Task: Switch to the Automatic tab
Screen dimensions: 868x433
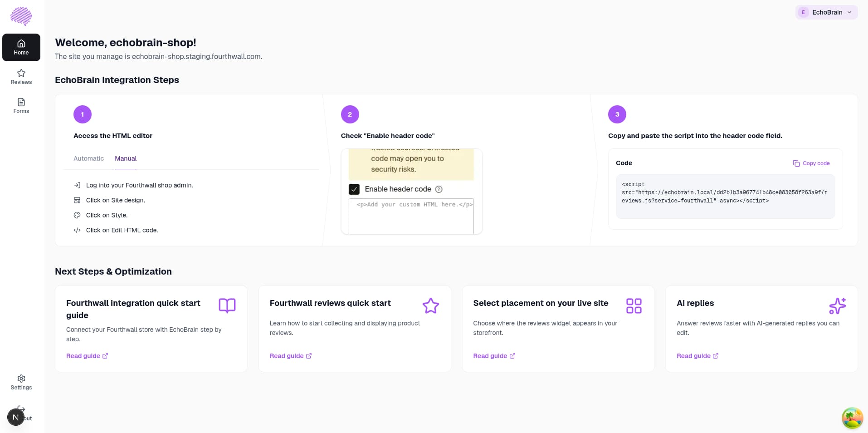Action: click(88, 158)
